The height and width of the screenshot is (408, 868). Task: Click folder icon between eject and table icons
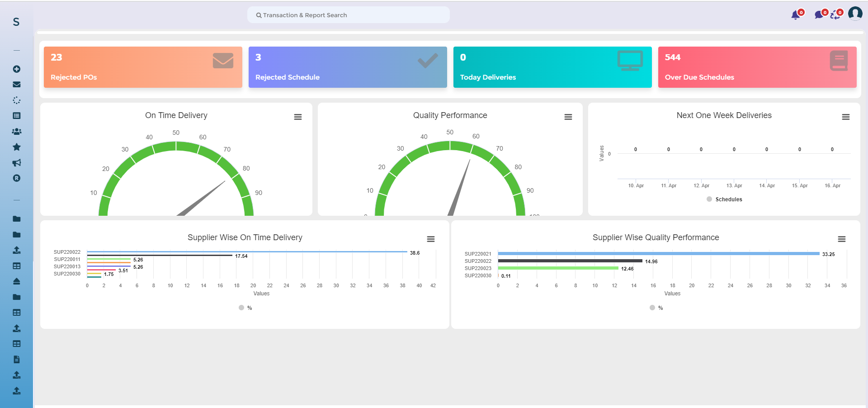[x=17, y=297]
